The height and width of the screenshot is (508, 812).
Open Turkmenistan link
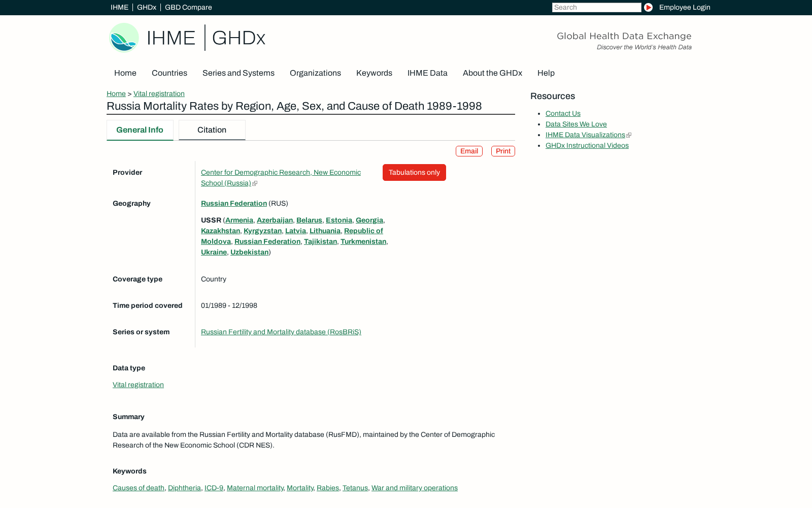coord(363,242)
